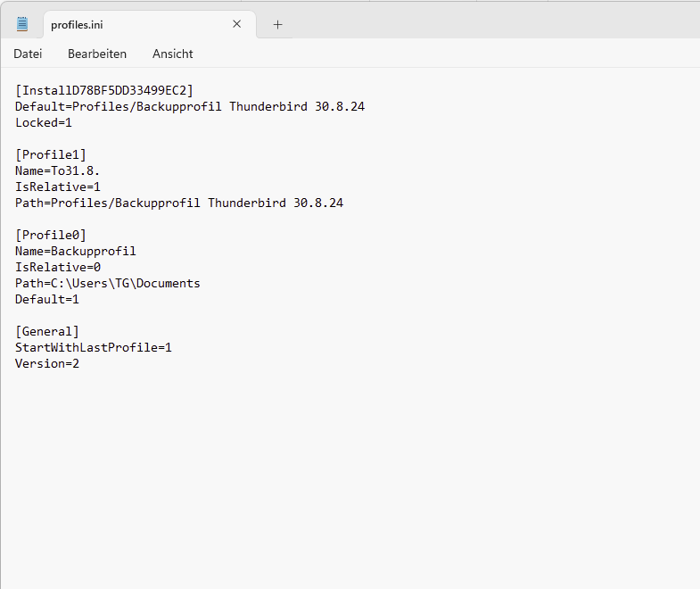700x589 pixels.
Task: Add a new tab with plus button
Action: (277, 24)
